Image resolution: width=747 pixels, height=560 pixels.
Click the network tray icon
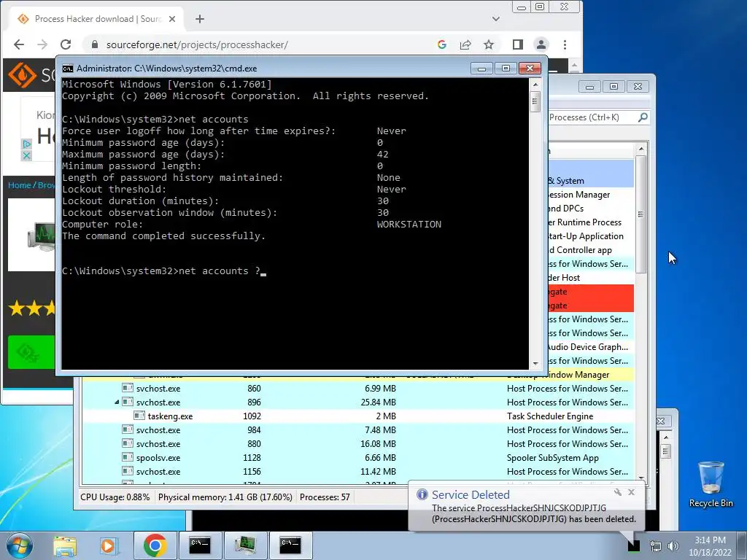656,545
